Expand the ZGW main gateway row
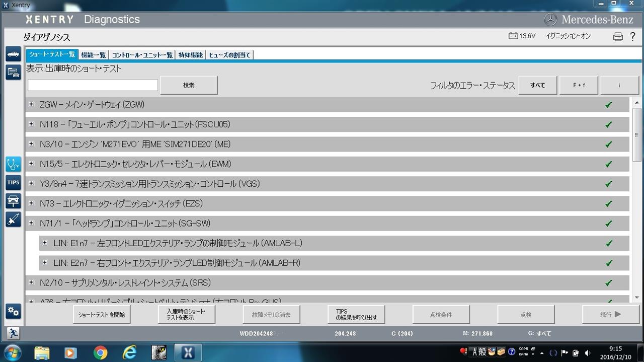This screenshot has height=362, width=644. point(31,104)
